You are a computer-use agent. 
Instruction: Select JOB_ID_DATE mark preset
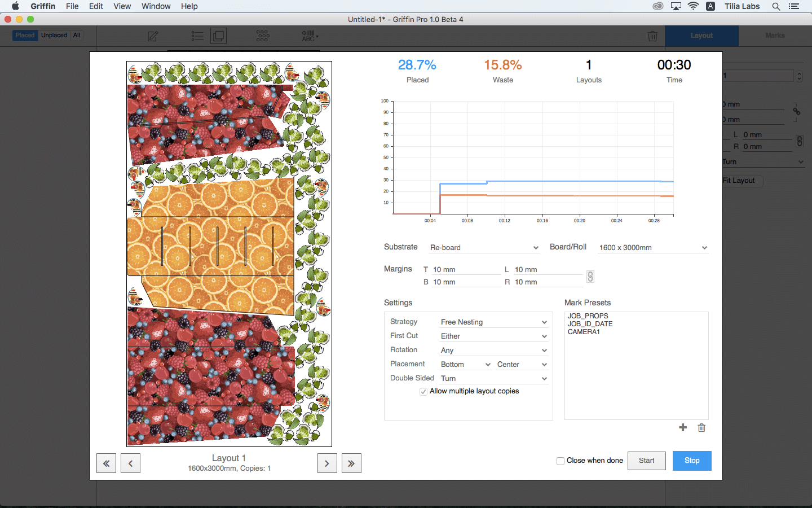(x=590, y=324)
